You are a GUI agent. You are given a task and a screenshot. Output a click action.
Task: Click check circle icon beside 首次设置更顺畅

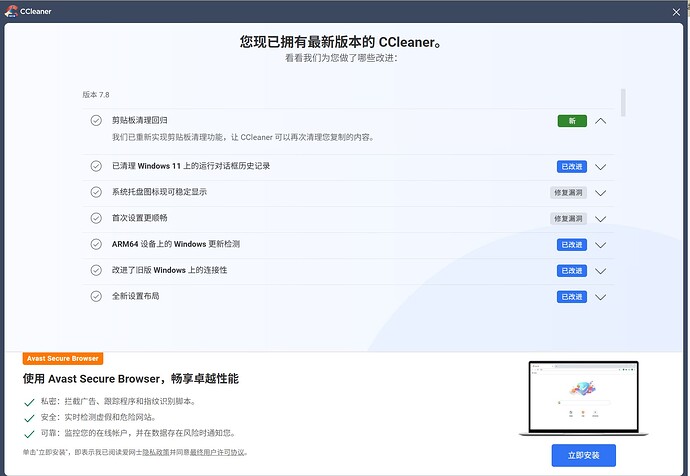pyautogui.click(x=96, y=218)
